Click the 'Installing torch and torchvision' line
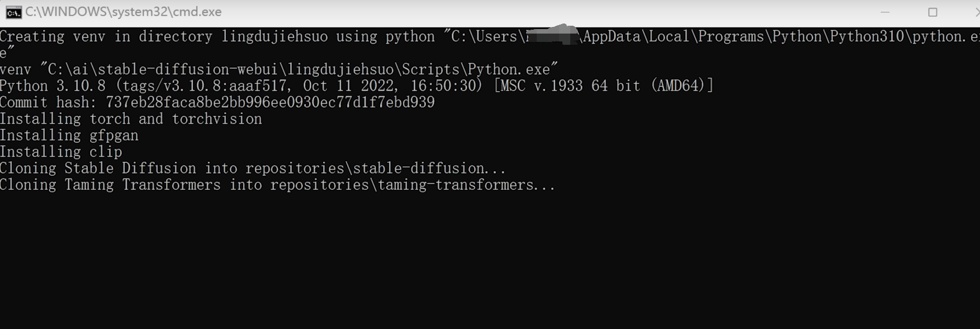This screenshot has width=980, height=329. pos(131,119)
